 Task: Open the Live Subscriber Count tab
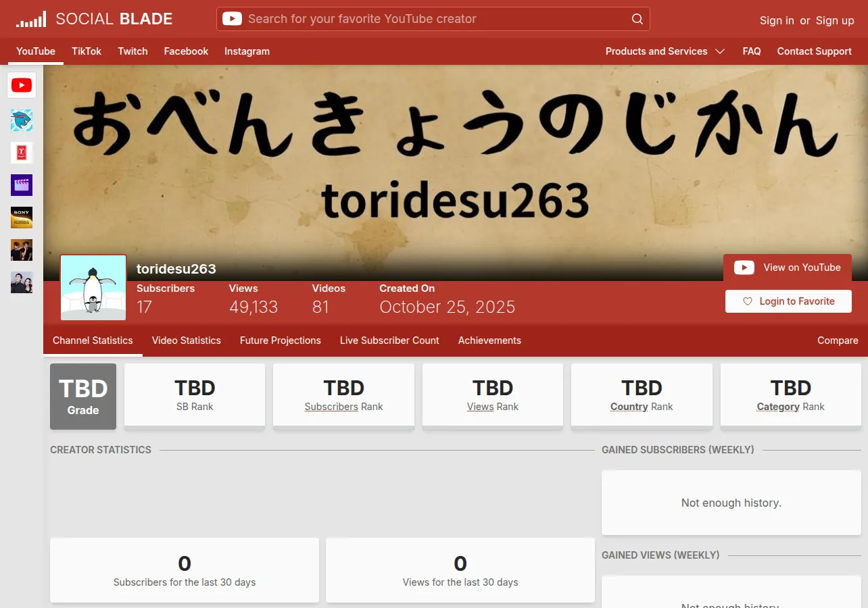(389, 340)
